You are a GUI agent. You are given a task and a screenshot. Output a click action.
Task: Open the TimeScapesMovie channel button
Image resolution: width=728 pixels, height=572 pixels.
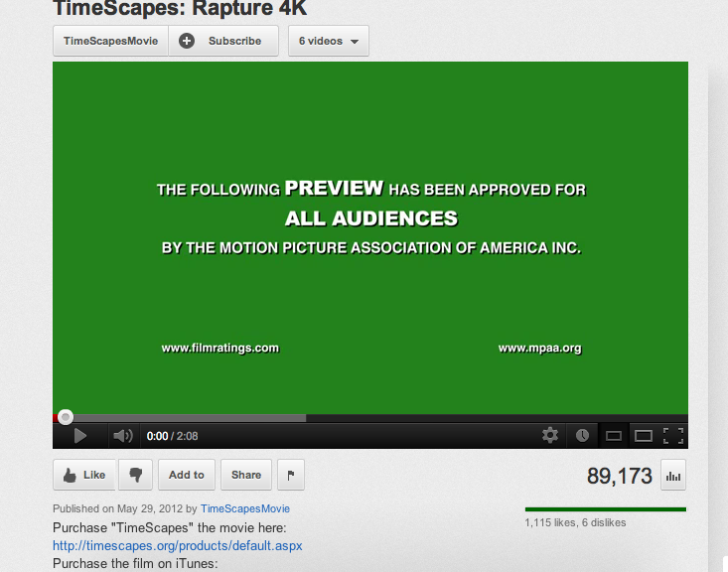click(x=110, y=41)
